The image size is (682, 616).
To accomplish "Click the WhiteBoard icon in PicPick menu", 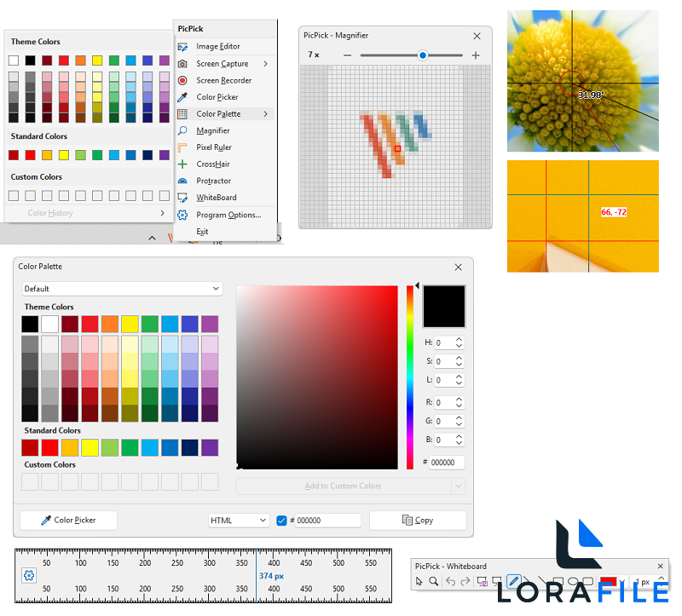I will pos(182,198).
